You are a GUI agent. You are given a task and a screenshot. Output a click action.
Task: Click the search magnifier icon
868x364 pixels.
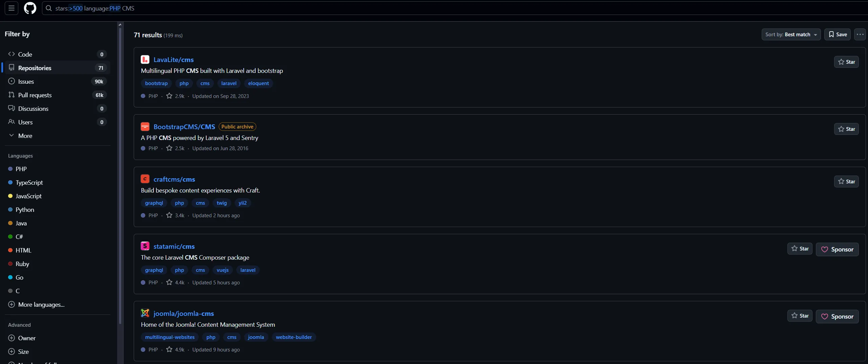click(x=49, y=8)
